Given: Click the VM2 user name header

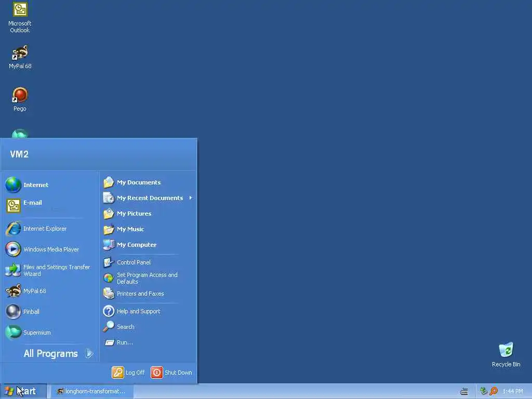Looking at the screenshot, I should [x=19, y=154].
